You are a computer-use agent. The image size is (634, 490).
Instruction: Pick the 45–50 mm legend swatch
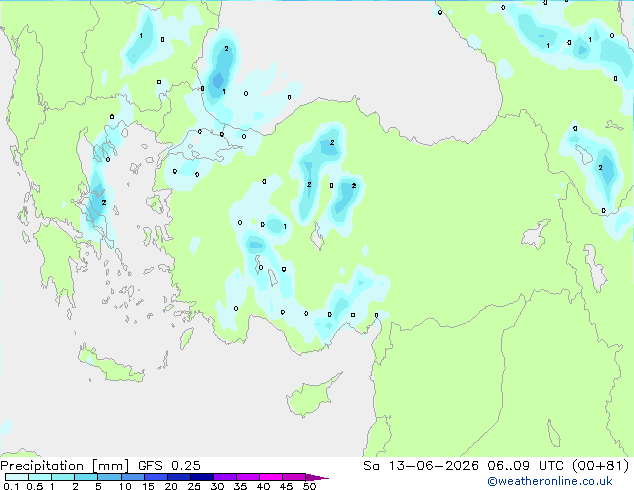(x=294, y=477)
